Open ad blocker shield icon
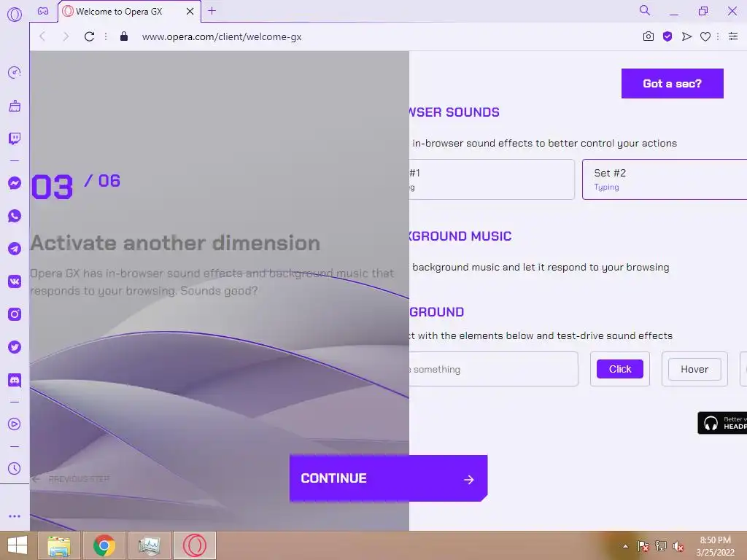This screenshot has height=560, width=747. coord(667,36)
